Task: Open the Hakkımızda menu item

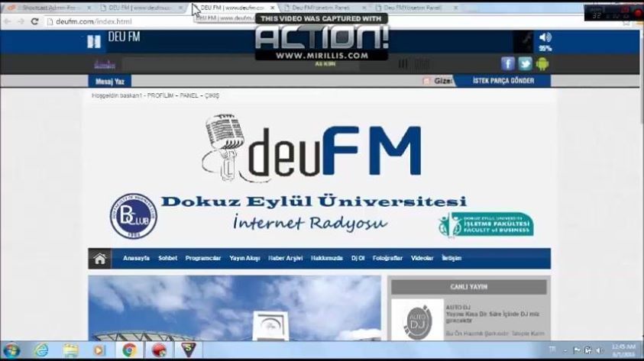Action: pyautogui.click(x=327, y=259)
